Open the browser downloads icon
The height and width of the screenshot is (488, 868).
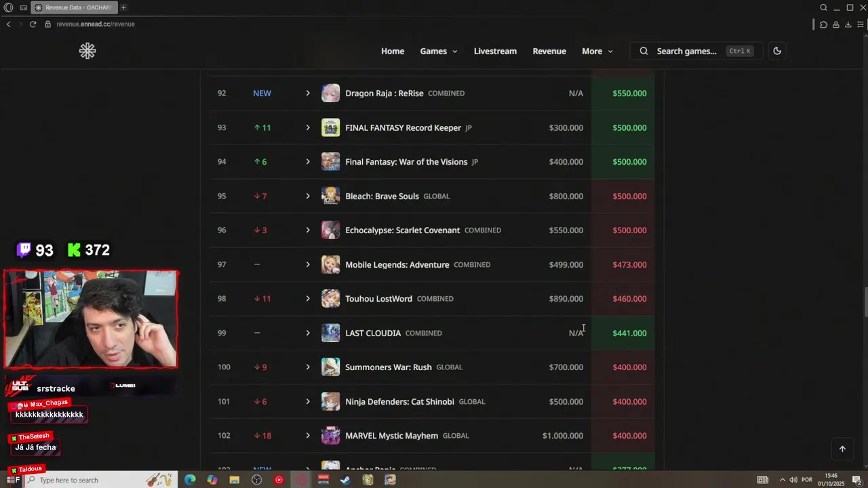point(848,24)
